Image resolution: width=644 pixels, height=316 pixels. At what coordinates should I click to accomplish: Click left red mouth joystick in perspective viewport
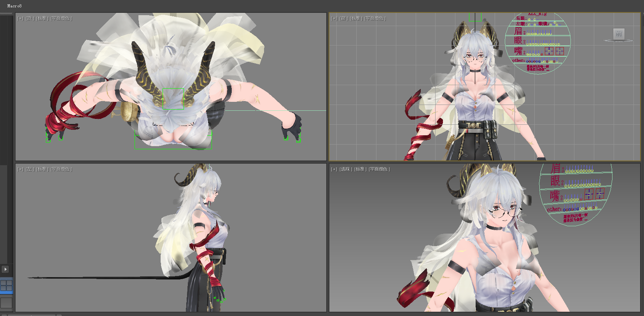coord(588,194)
